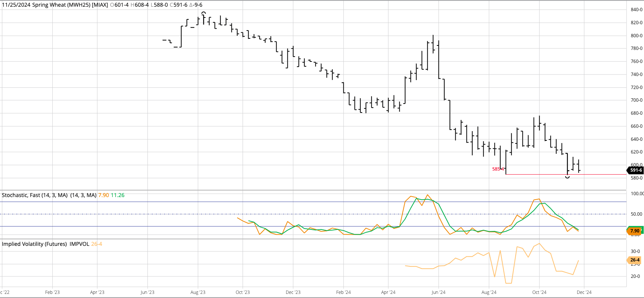Click the green 11.26 value in stochastic header
This screenshot has width=644, height=298.
tap(118, 195)
